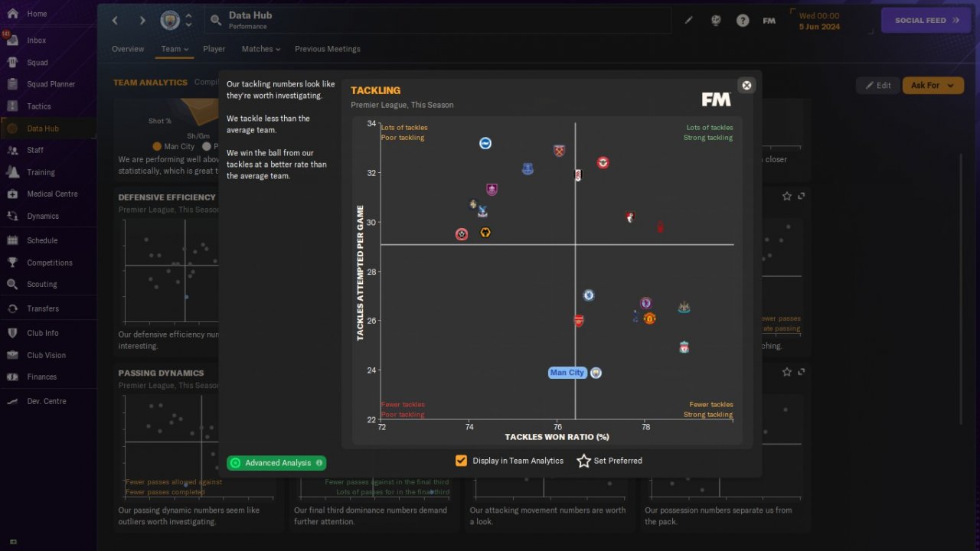Click the FM menu icon in top bar
Screen dimensions: 980x551
pos(769,21)
